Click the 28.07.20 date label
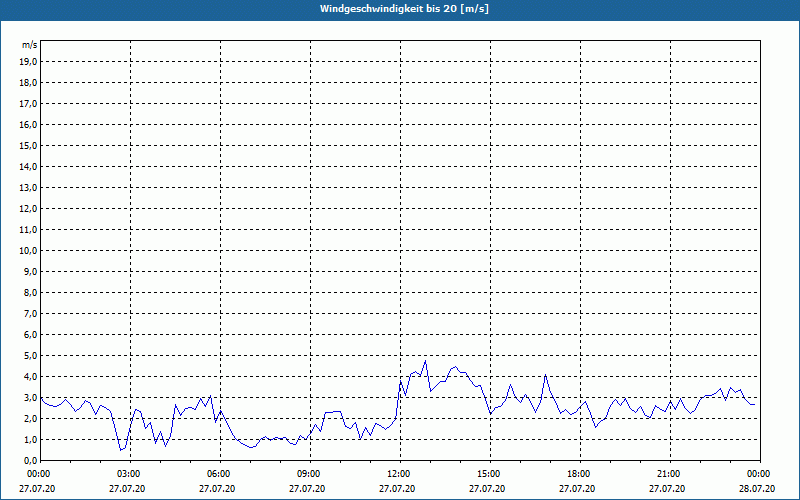Screen dimensions: 800x500 pos(757,489)
